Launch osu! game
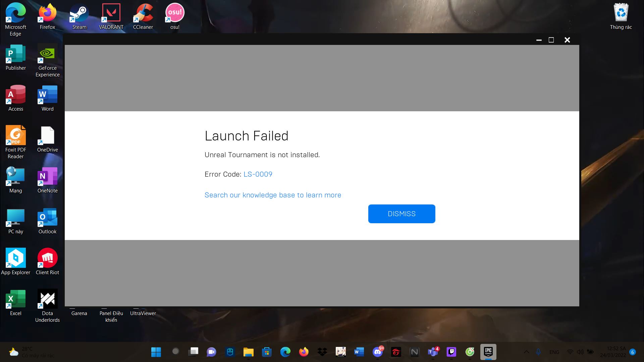The height and width of the screenshot is (362, 644). [x=174, y=15]
